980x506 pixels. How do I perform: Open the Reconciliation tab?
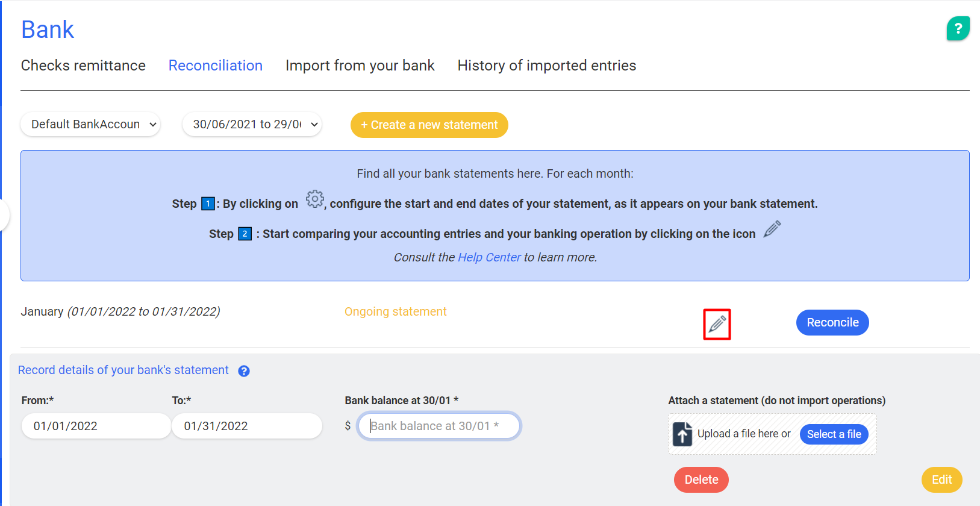(215, 66)
